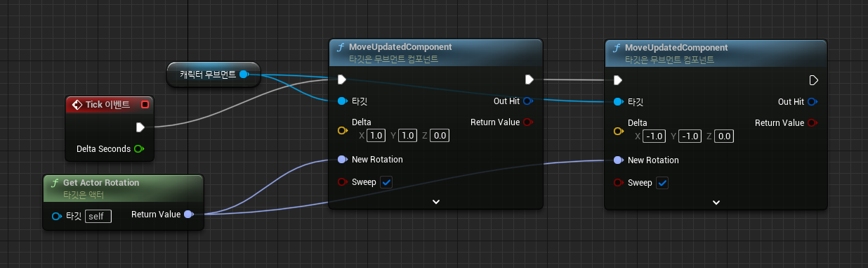Click Delta pin on first MoveUpdatedComponent

click(x=342, y=131)
